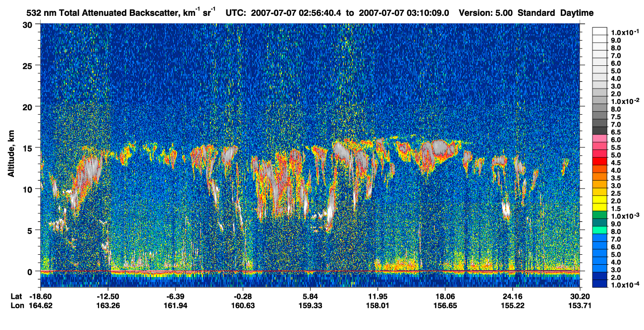
Task: Click the 'Version: 5.00' text
Action: pos(486,13)
